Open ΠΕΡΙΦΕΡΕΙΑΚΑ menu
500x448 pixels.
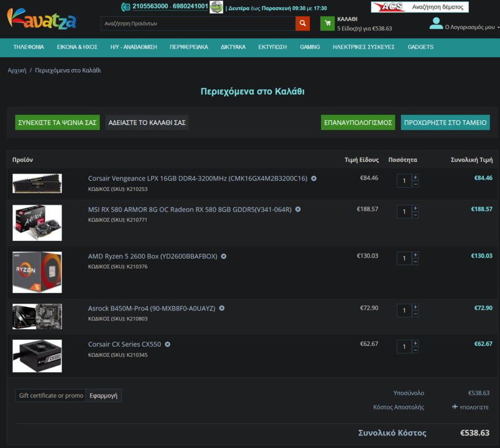pos(189,47)
